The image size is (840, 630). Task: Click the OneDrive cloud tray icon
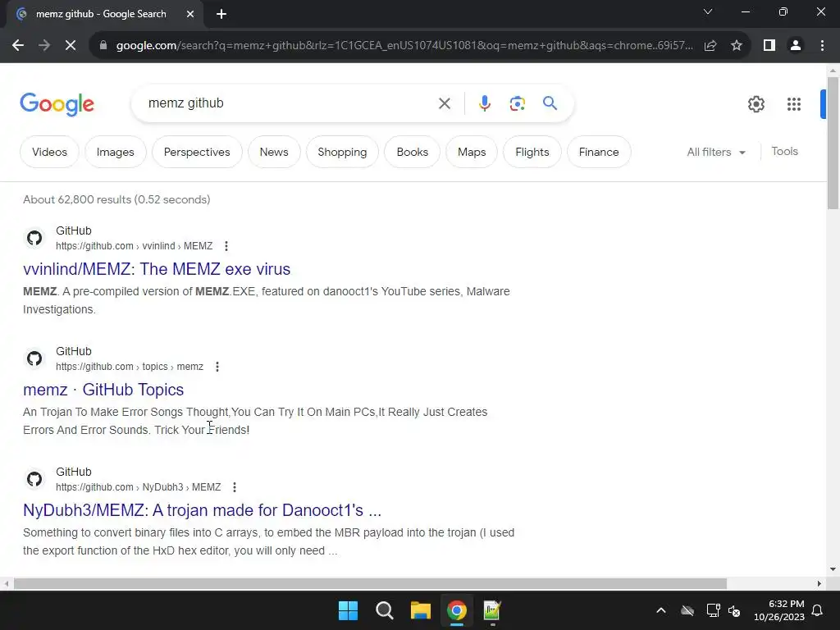(687, 610)
